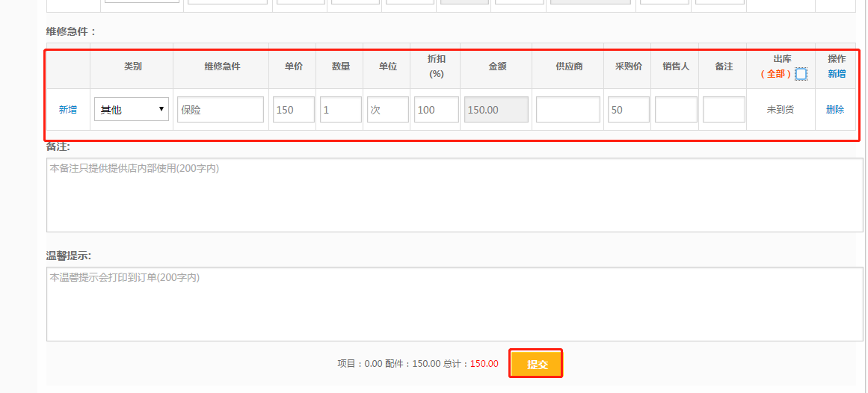Viewport: 868px width, 393px height.
Task: Click the large 备注 internal notes textarea
Action: pyautogui.click(x=454, y=195)
